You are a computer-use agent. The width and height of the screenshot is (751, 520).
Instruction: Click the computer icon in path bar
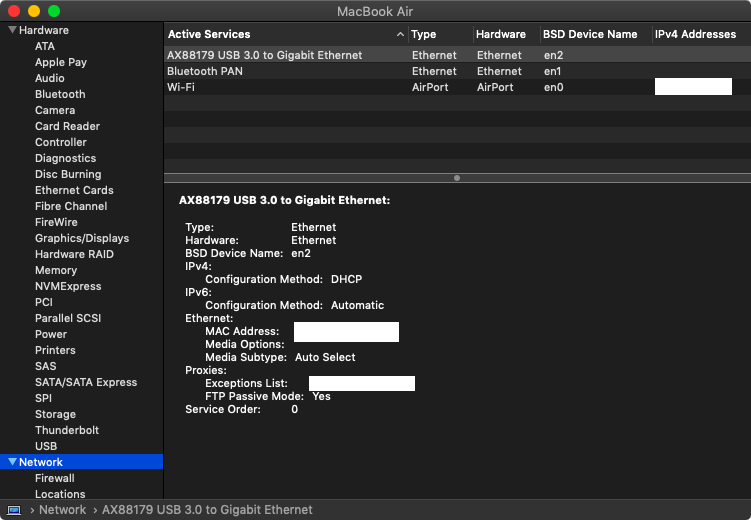[14, 510]
